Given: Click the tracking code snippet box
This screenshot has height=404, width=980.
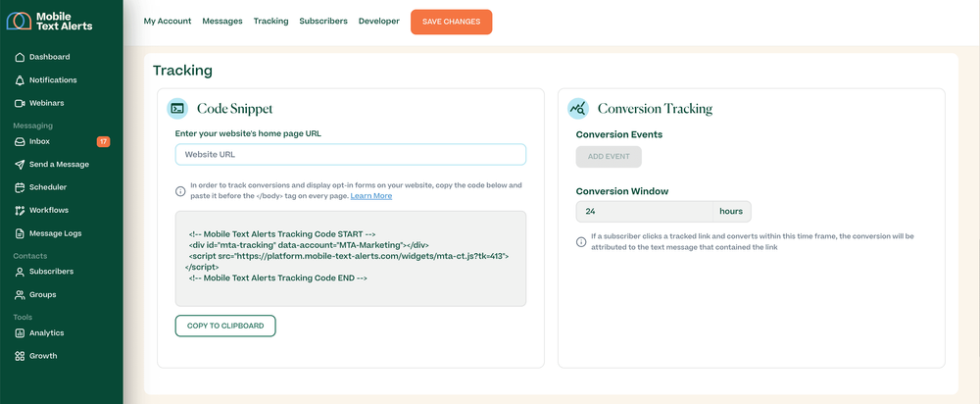Looking at the screenshot, I should coord(351,258).
